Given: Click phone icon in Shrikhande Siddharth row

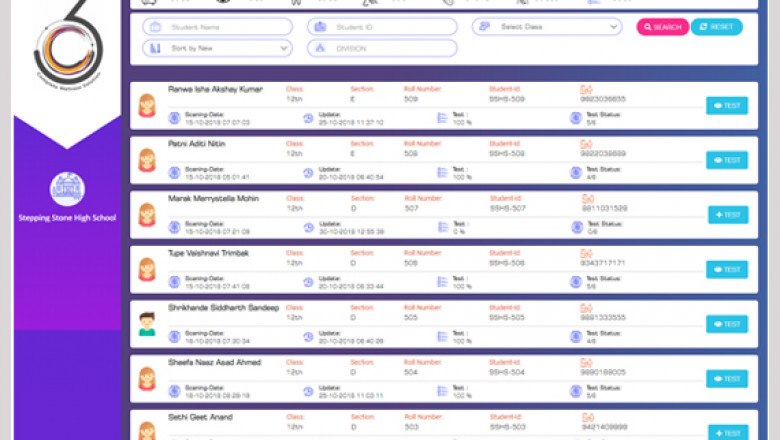Looking at the screenshot, I should pyautogui.click(x=586, y=308).
